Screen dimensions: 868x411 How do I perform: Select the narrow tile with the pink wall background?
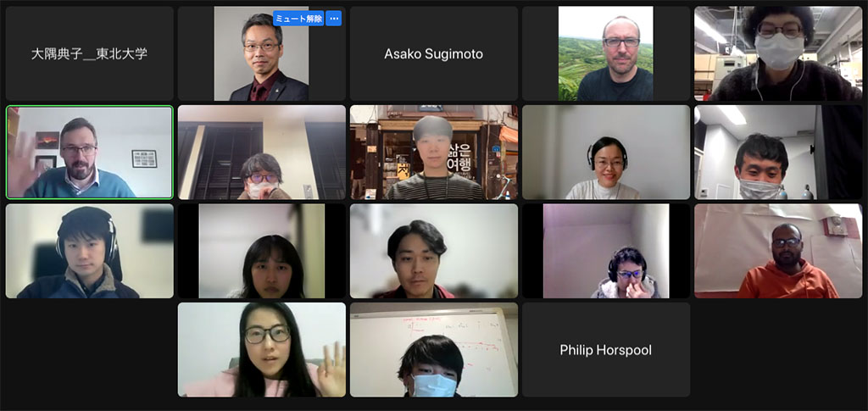[x=605, y=251]
